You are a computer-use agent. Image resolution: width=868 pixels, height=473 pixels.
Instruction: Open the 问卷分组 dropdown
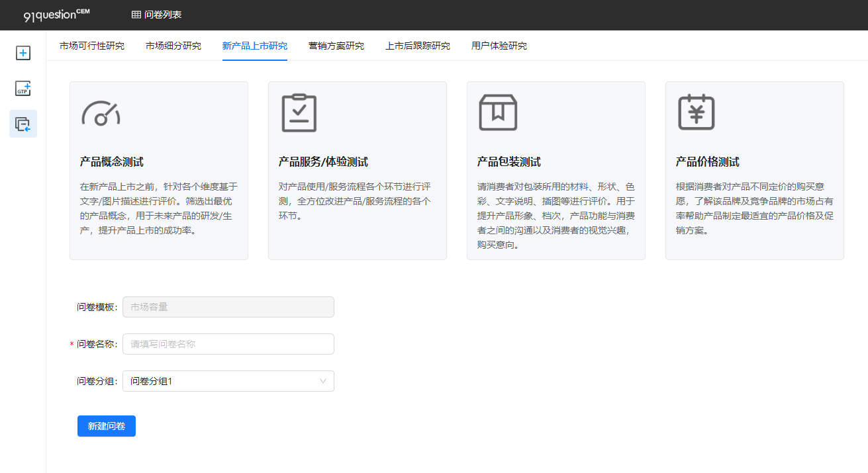(x=228, y=381)
